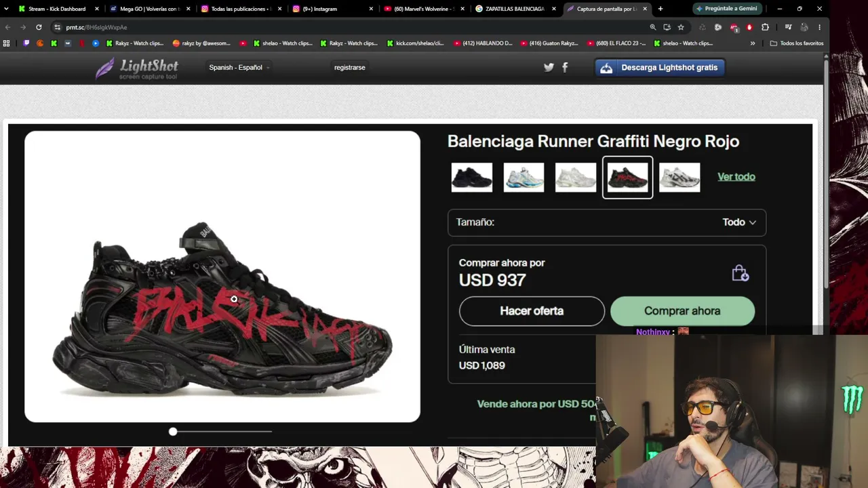Open the Twitch bookmark icon
The image size is (868, 488).
tap(26, 43)
